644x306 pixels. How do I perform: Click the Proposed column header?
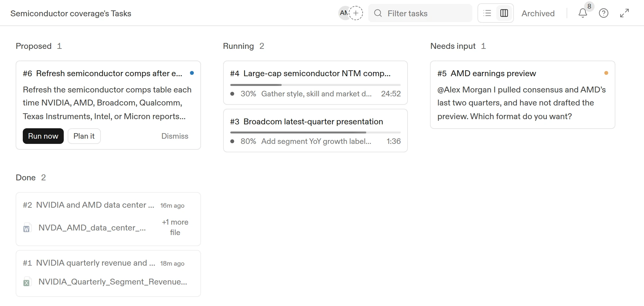pos(34,46)
